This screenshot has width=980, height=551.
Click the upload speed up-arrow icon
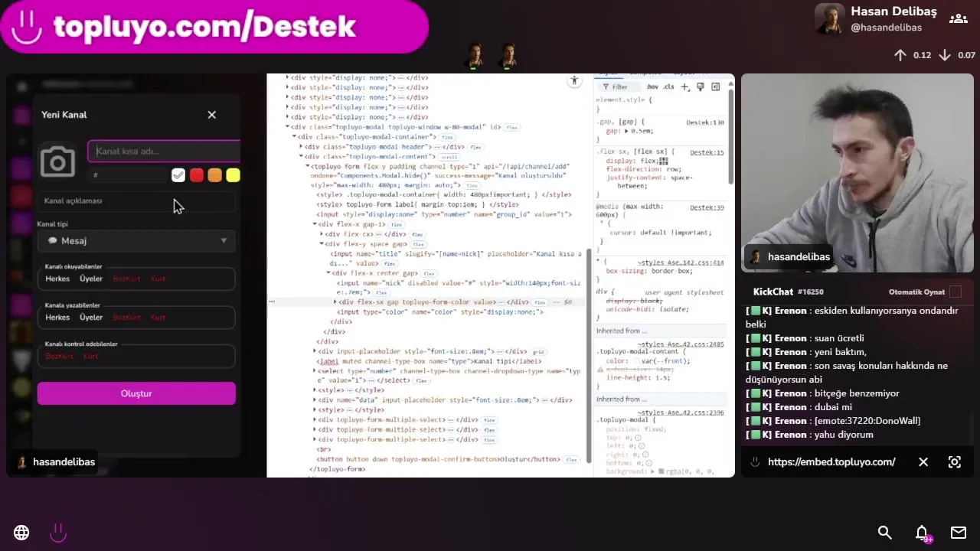click(900, 55)
